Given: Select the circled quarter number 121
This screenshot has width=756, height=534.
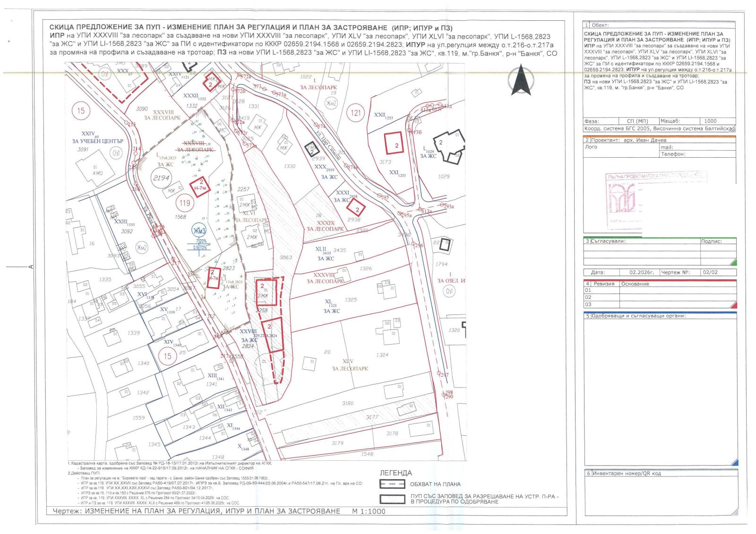Looking at the screenshot, I should (356, 112).
